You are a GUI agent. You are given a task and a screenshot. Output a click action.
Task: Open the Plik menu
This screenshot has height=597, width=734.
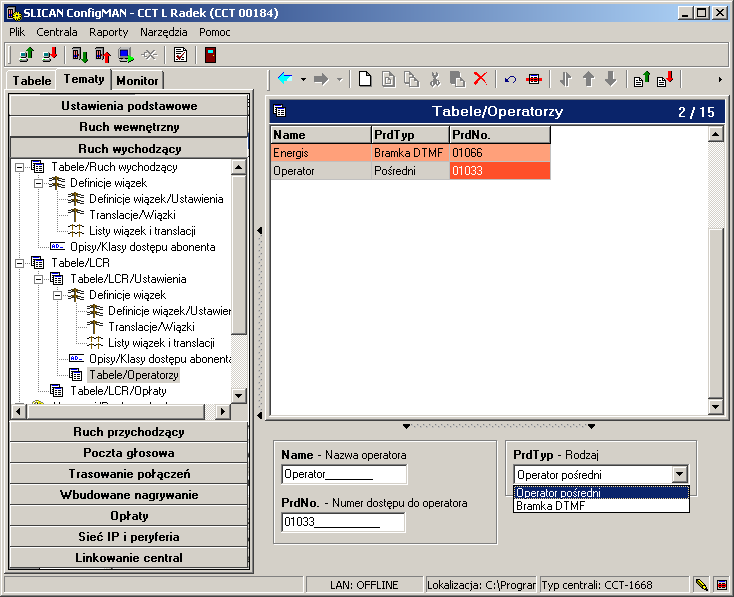[17, 32]
